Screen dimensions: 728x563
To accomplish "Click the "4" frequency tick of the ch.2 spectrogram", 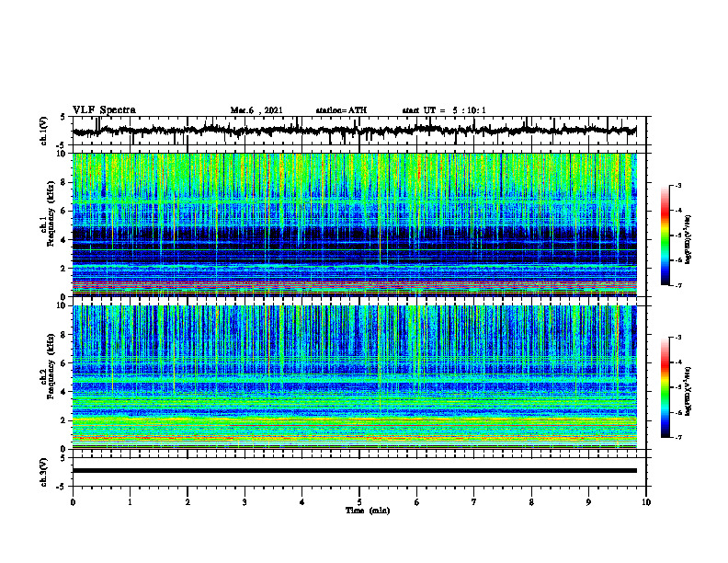I will pyautogui.click(x=64, y=392).
